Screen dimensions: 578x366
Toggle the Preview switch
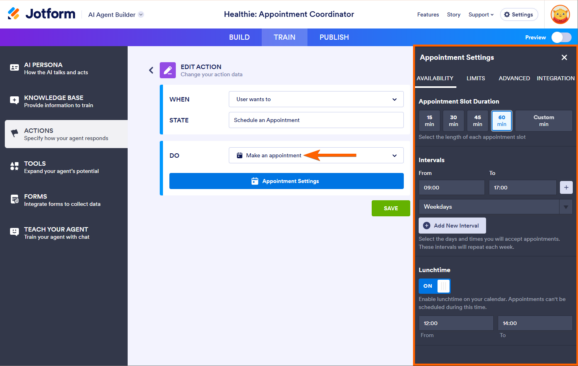click(561, 37)
